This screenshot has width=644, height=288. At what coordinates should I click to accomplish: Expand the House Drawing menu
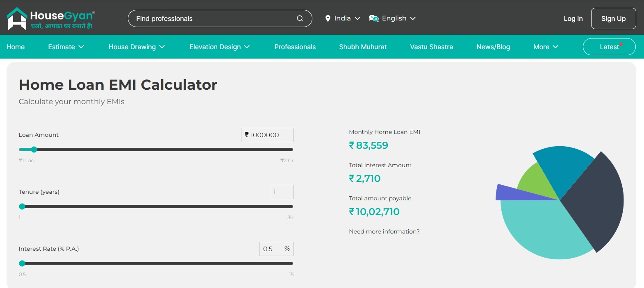pos(137,47)
